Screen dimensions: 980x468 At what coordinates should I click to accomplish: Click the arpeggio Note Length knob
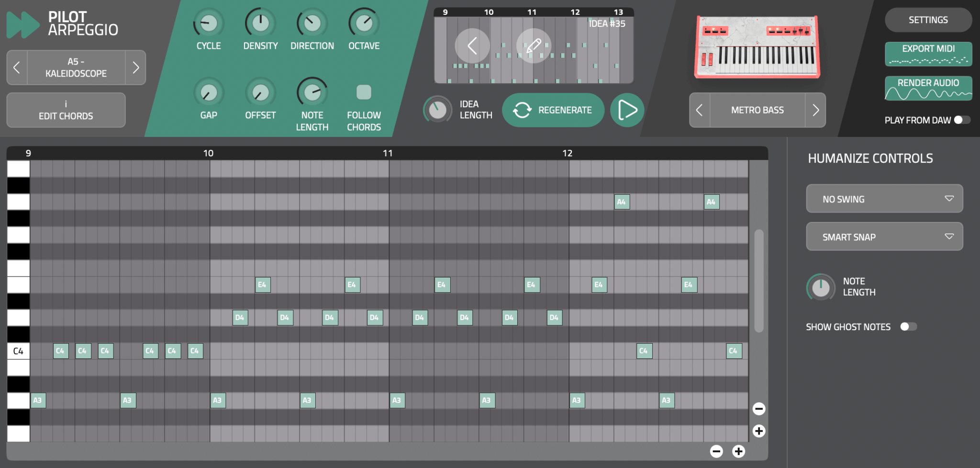click(x=312, y=92)
